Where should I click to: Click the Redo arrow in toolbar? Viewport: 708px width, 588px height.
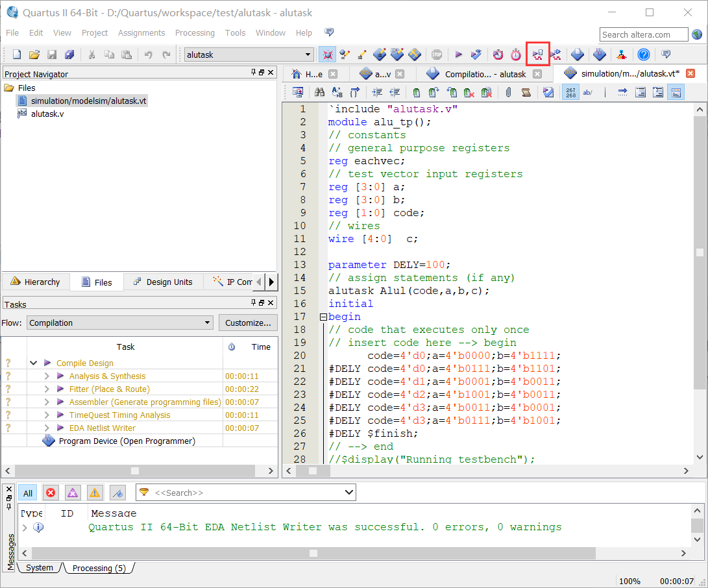166,55
